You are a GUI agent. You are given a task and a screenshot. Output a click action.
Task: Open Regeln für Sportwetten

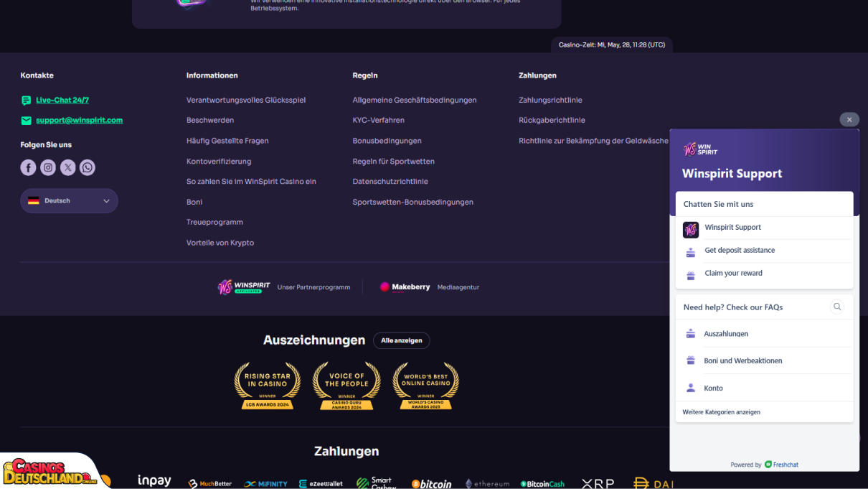tap(393, 162)
